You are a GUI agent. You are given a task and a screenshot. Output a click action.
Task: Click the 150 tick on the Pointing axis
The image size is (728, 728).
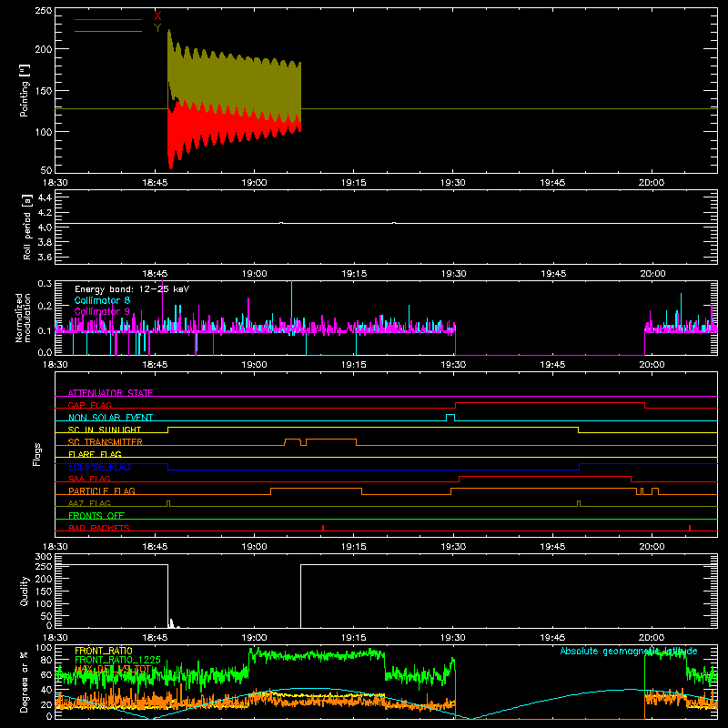44,90
